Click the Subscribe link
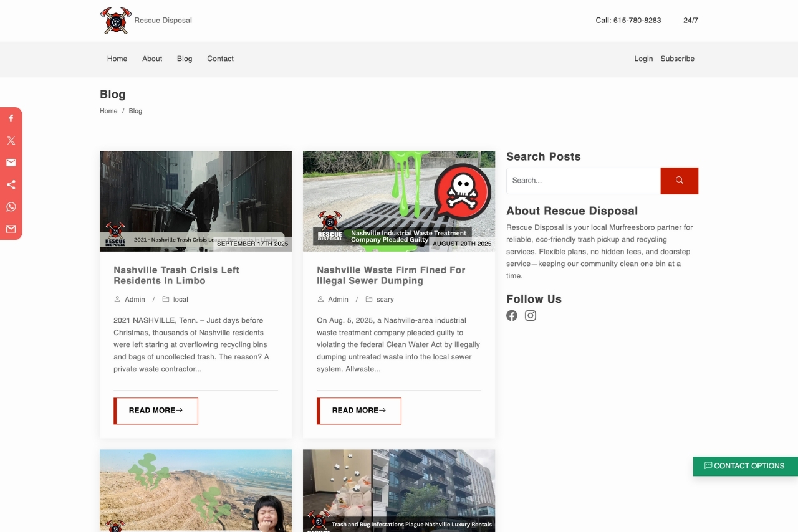Image resolution: width=798 pixels, height=532 pixels. click(x=677, y=59)
